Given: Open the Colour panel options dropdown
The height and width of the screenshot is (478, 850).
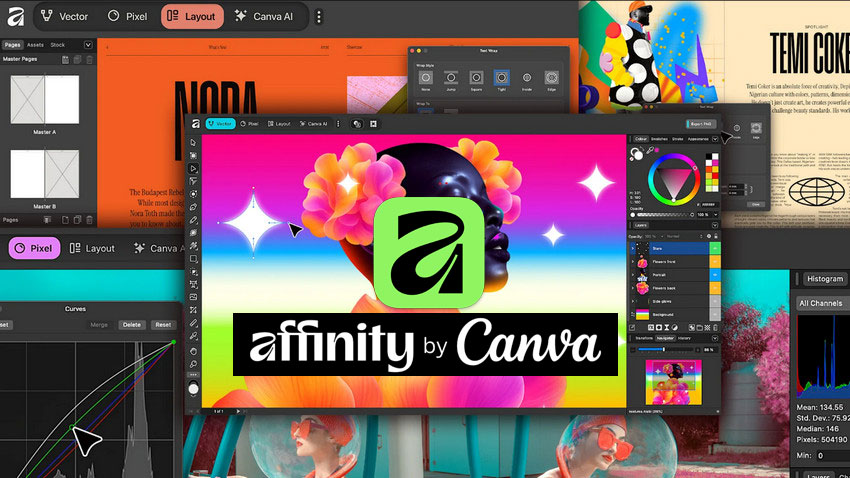Looking at the screenshot, I should (x=715, y=139).
